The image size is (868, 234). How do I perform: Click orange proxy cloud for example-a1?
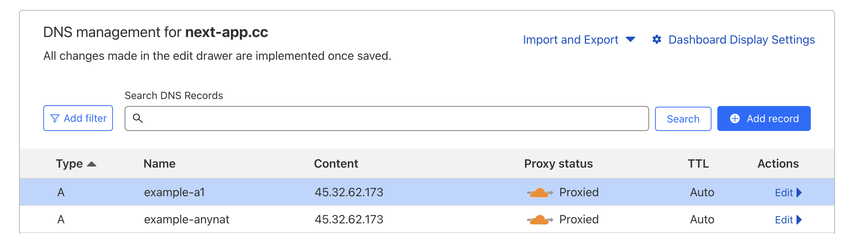pos(540,193)
